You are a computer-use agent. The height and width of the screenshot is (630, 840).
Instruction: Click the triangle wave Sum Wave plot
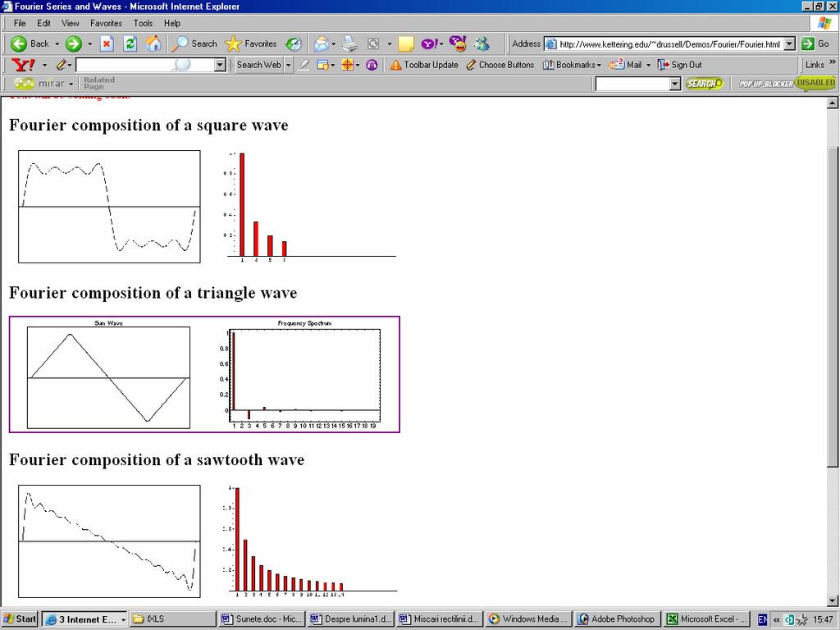point(109,377)
